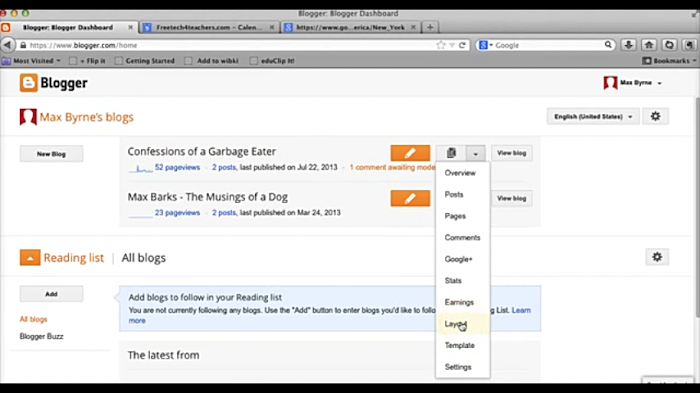Open Confessions of a Garbage Eater title

(x=202, y=151)
